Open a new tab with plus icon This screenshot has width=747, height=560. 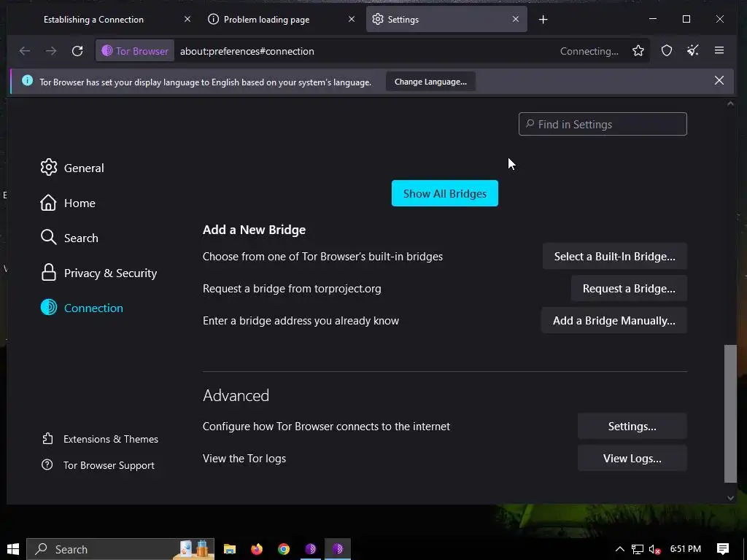(543, 20)
